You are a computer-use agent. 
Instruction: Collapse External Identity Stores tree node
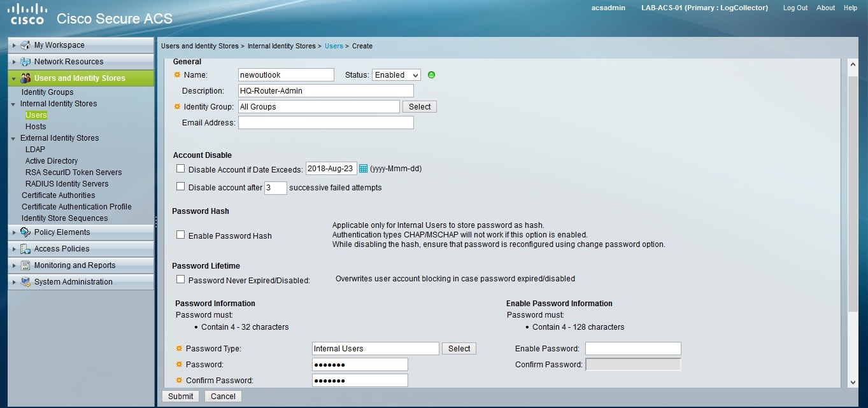[14, 138]
